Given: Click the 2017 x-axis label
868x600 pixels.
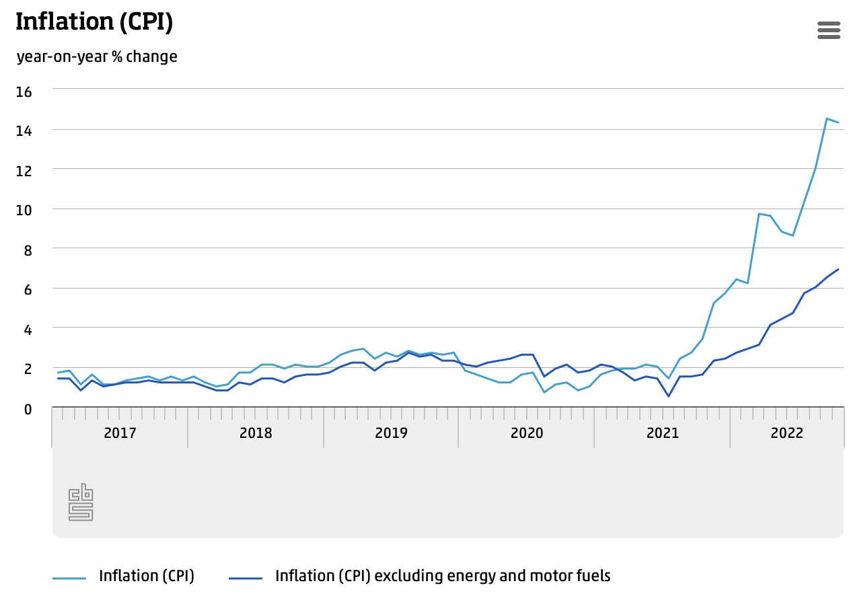Looking at the screenshot, I should tap(120, 433).
